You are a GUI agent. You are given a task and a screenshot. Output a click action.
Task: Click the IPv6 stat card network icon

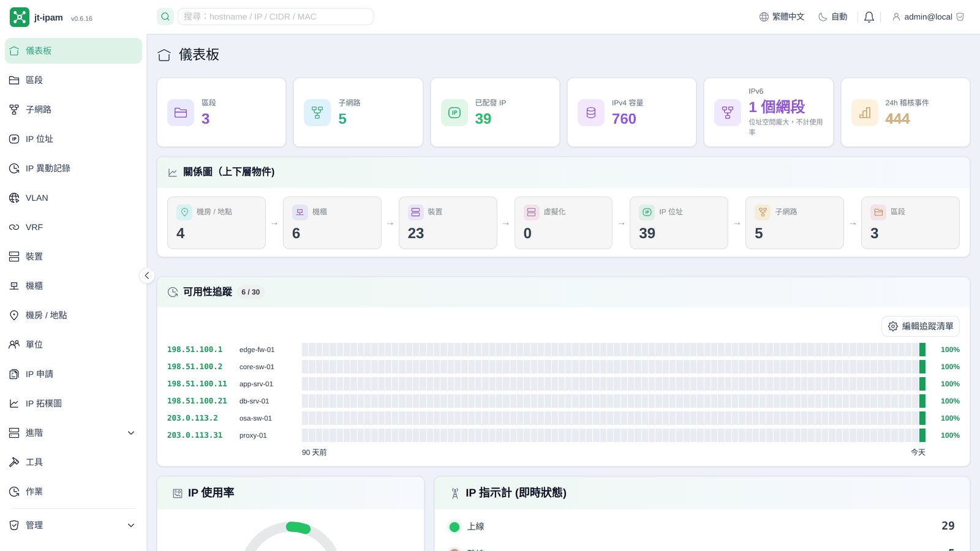coord(728,113)
